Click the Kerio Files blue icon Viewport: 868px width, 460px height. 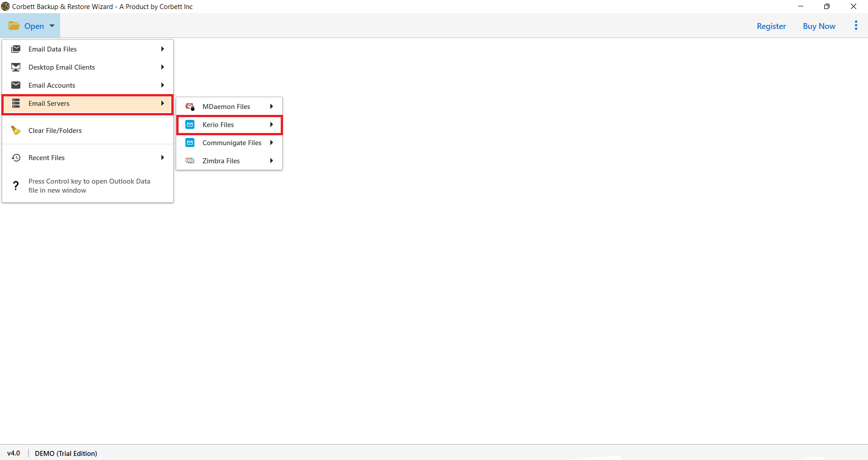click(x=190, y=124)
